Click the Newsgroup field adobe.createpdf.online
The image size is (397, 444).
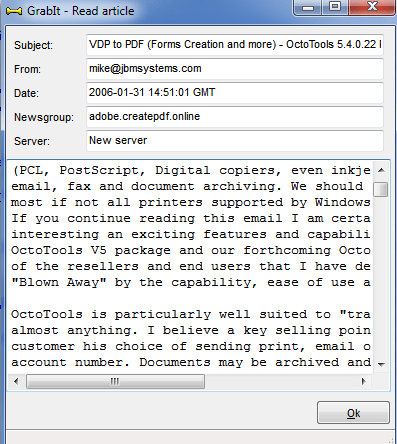[235, 117]
